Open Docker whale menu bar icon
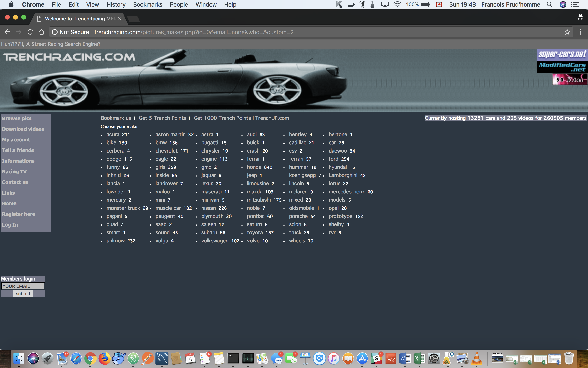Screen dimensions: 588x368 tap(351, 4)
